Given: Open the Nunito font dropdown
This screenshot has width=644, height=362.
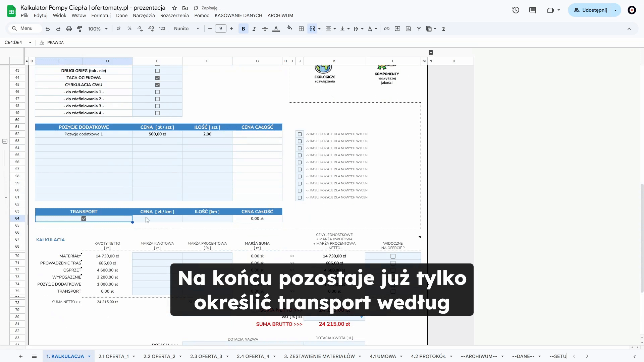Looking at the screenshot, I should click(x=186, y=29).
